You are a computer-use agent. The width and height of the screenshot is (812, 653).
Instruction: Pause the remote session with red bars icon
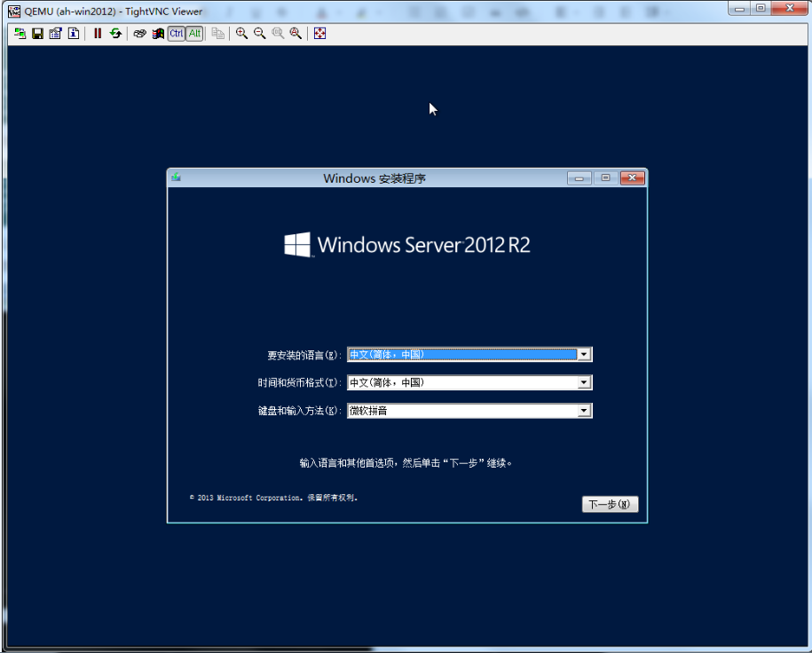click(x=98, y=34)
